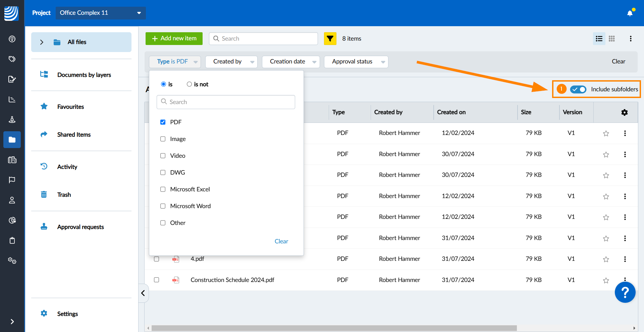Go to Approval requests section
The image size is (644, 332).
click(80, 227)
